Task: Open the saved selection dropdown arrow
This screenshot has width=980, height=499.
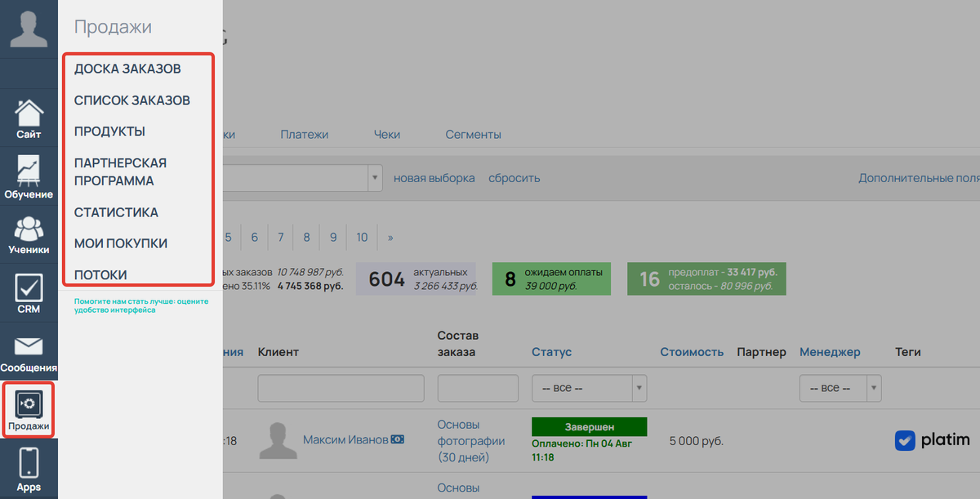Action: (x=376, y=178)
